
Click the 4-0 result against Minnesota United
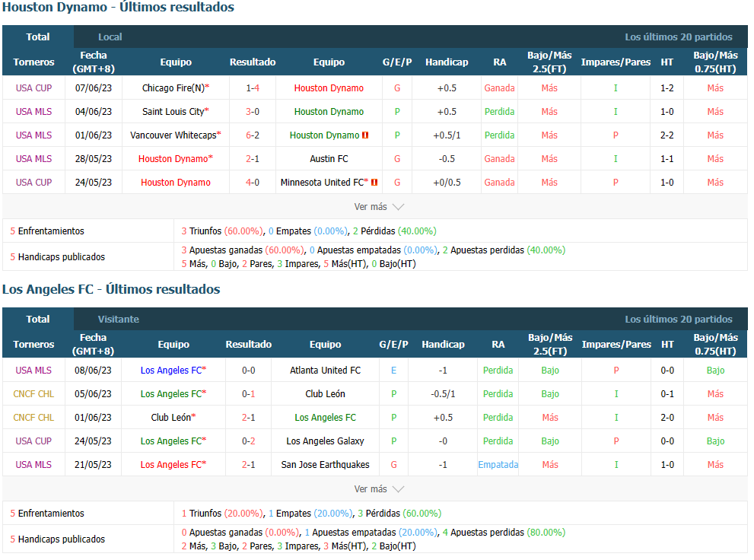253,182
